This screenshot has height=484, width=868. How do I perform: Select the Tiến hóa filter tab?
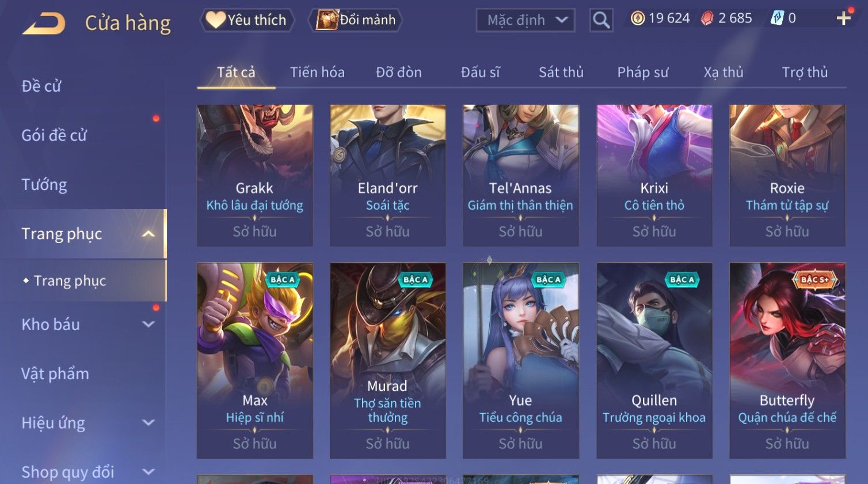pos(317,72)
